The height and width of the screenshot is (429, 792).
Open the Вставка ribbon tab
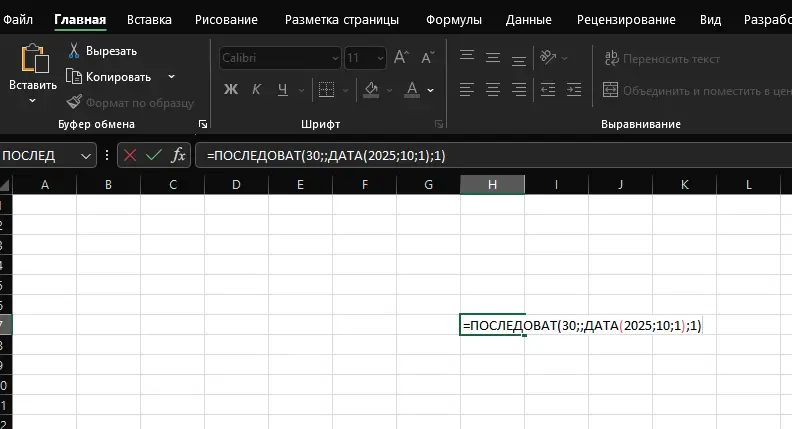[x=149, y=19]
